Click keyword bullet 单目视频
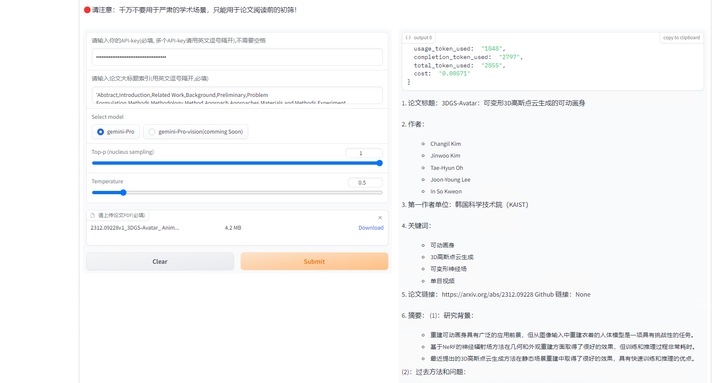Image resolution: width=720 pixels, height=383 pixels. tap(442, 281)
